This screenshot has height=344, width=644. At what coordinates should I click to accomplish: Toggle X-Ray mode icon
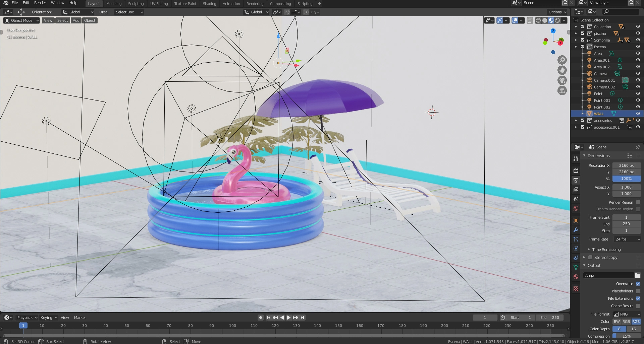[x=530, y=20]
